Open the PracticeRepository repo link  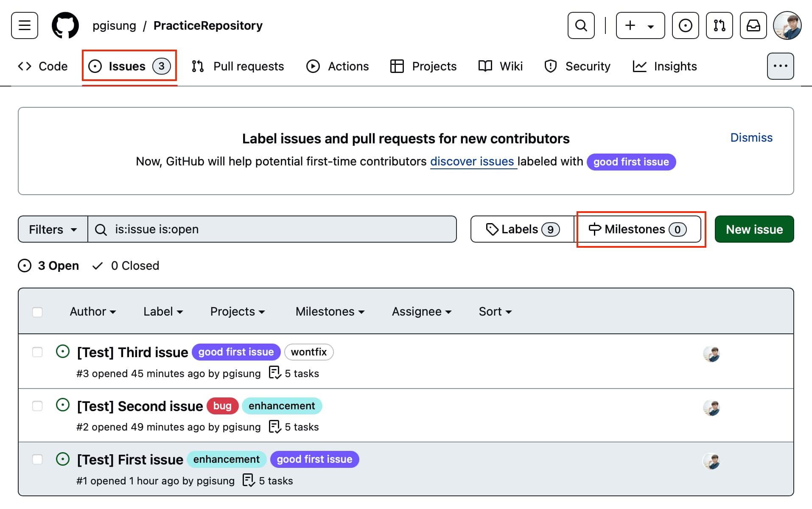(x=208, y=25)
